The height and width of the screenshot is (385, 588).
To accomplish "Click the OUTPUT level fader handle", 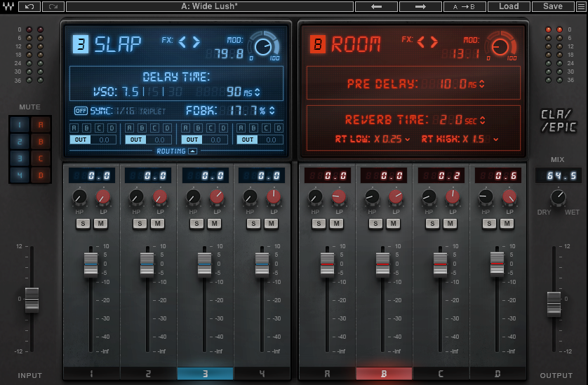I will (x=554, y=304).
